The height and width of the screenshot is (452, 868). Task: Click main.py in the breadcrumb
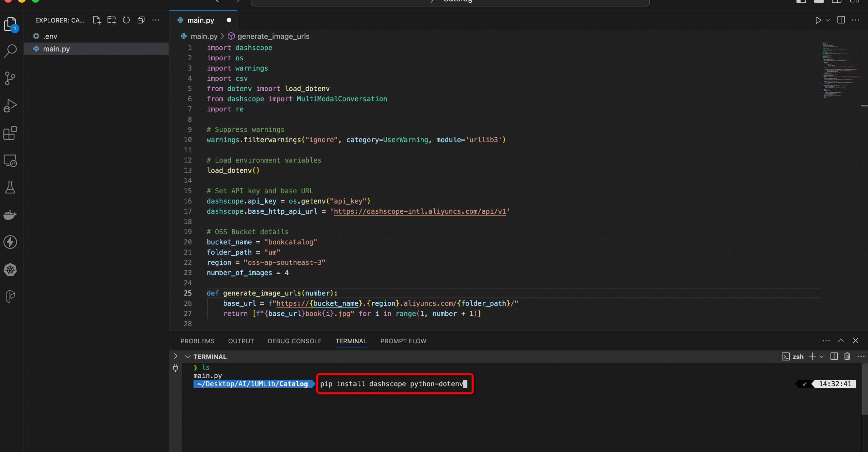tap(204, 36)
